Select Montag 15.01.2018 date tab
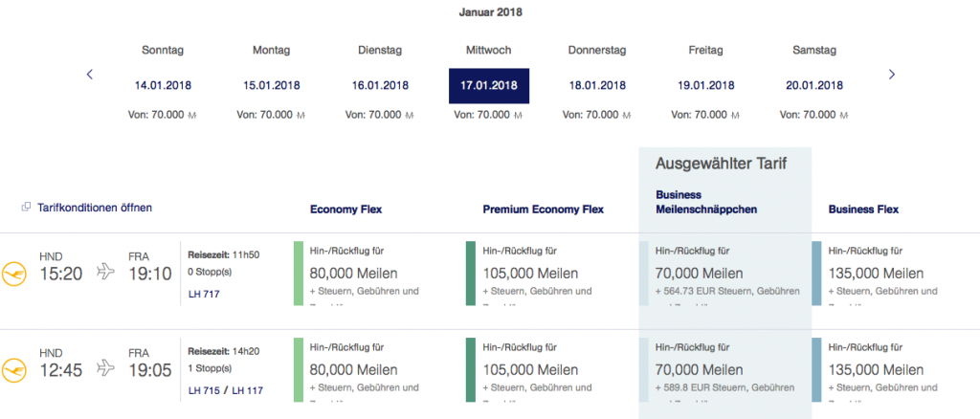This screenshot has width=980, height=419. click(x=271, y=84)
